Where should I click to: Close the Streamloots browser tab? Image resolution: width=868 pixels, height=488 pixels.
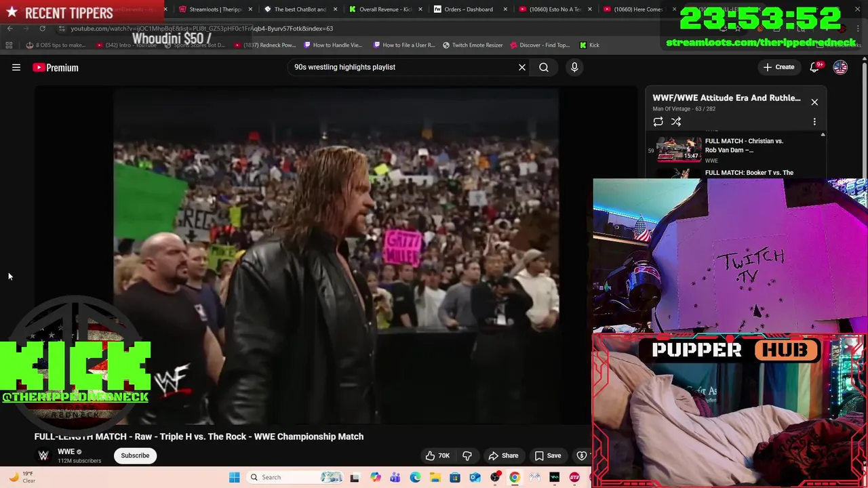point(251,9)
